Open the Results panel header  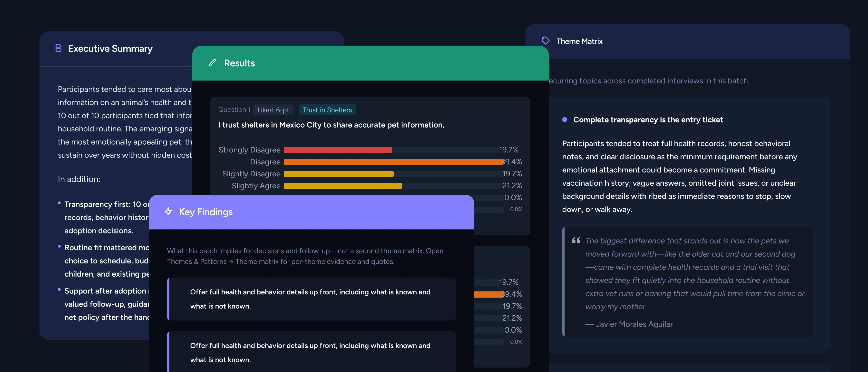pos(370,63)
